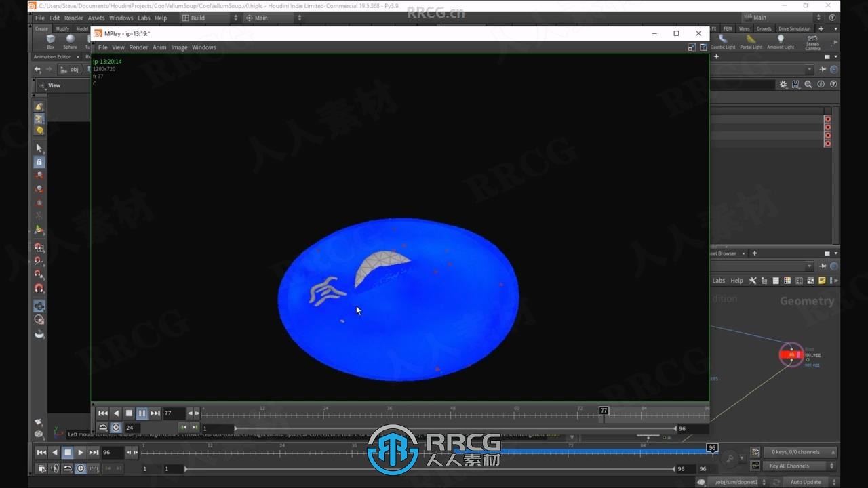868x488 pixels.
Task: Open MPlay Anim menu
Action: point(159,47)
